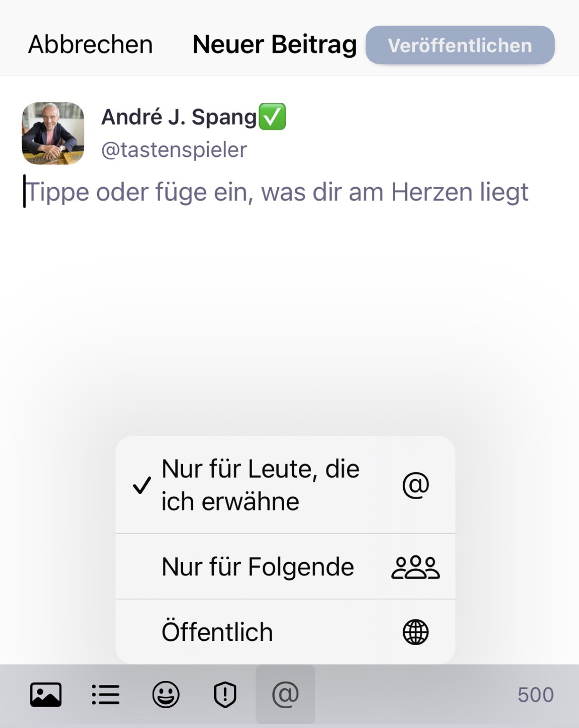This screenshot has height=728, width=579.
Task: Tap the @ visibility icon in toolbar
Action: point(285,694)
